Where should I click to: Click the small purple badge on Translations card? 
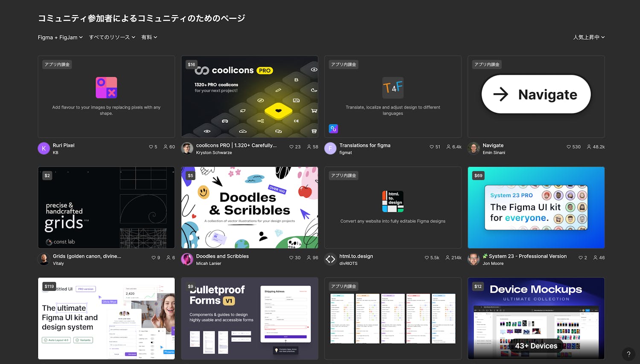click(334, 129)
